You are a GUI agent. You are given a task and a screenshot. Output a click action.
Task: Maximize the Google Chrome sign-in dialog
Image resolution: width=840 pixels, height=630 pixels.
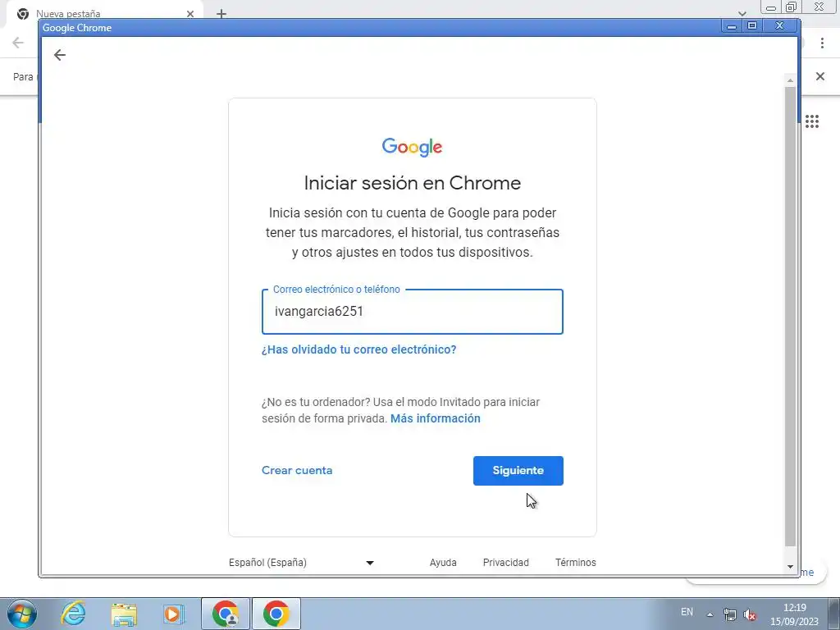(x=752, y=25)
